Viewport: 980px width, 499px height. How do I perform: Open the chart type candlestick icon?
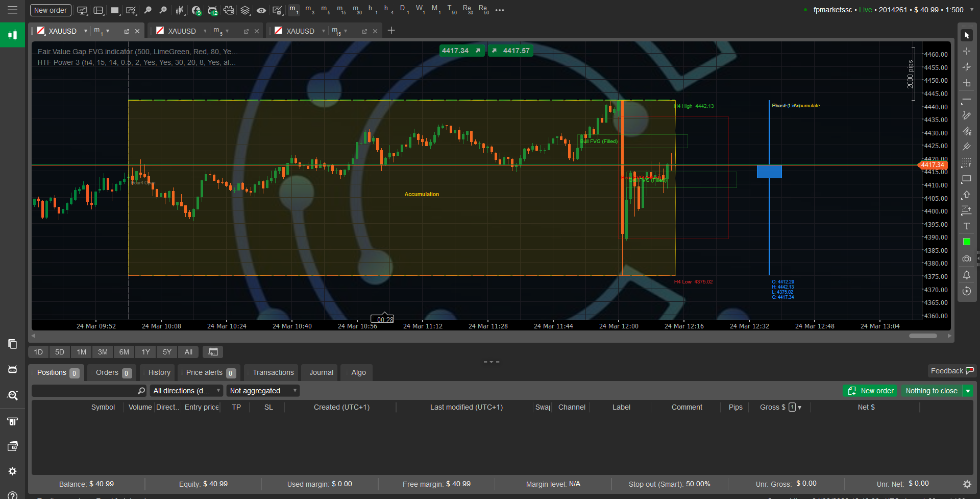tap(180, 10)
